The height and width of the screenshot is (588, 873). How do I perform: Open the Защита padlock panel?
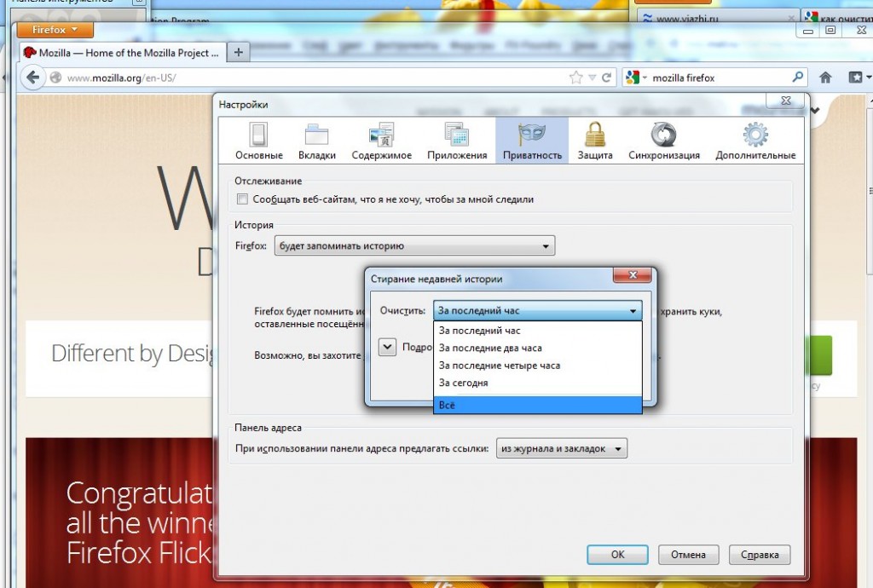[594, 141]
